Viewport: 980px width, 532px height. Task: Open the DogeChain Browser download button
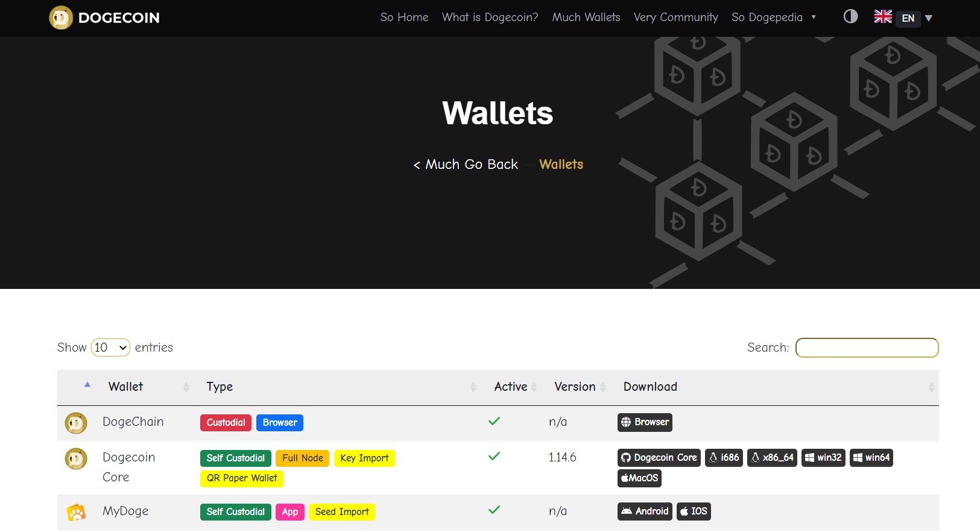(x=645, y=422)
